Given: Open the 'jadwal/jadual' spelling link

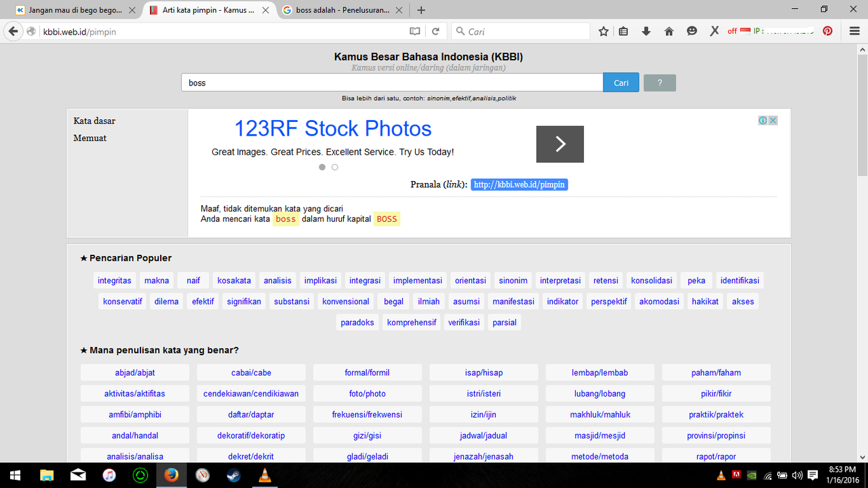Looking at the screenshot, I should tap(484, 436).
